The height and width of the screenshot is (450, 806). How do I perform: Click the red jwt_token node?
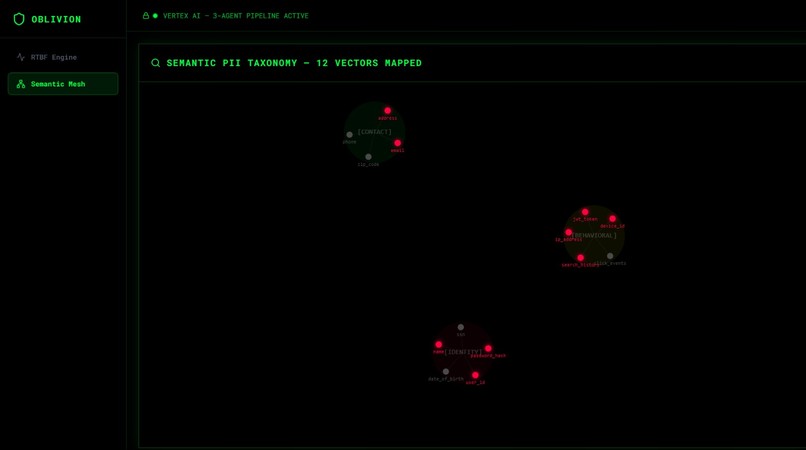tap(585, 212)
